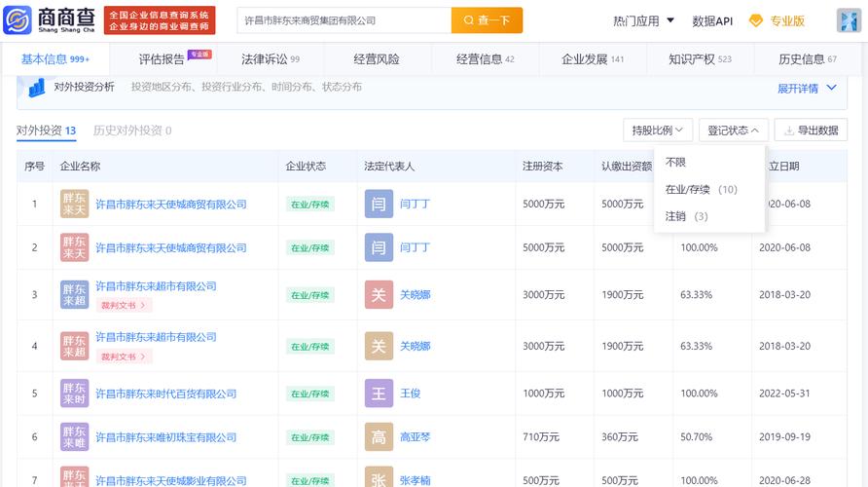
Task: Click the 商商查 logo icon
Action: point(18,20)
